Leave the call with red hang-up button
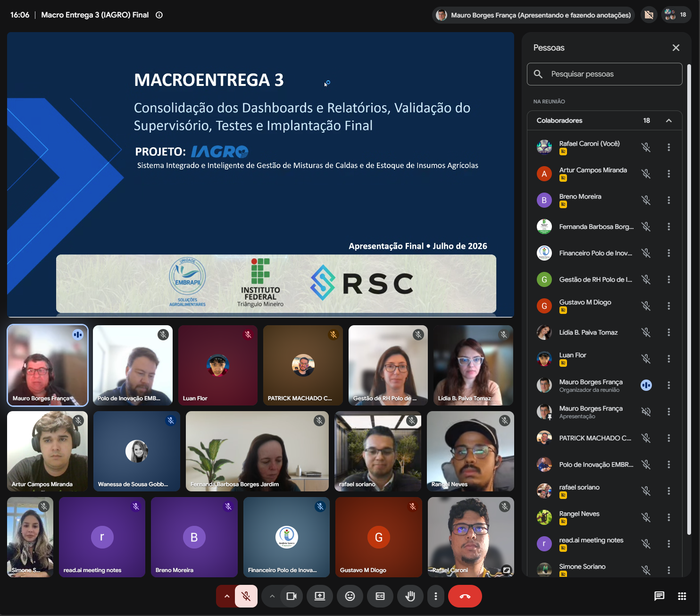 click(465, 596)
